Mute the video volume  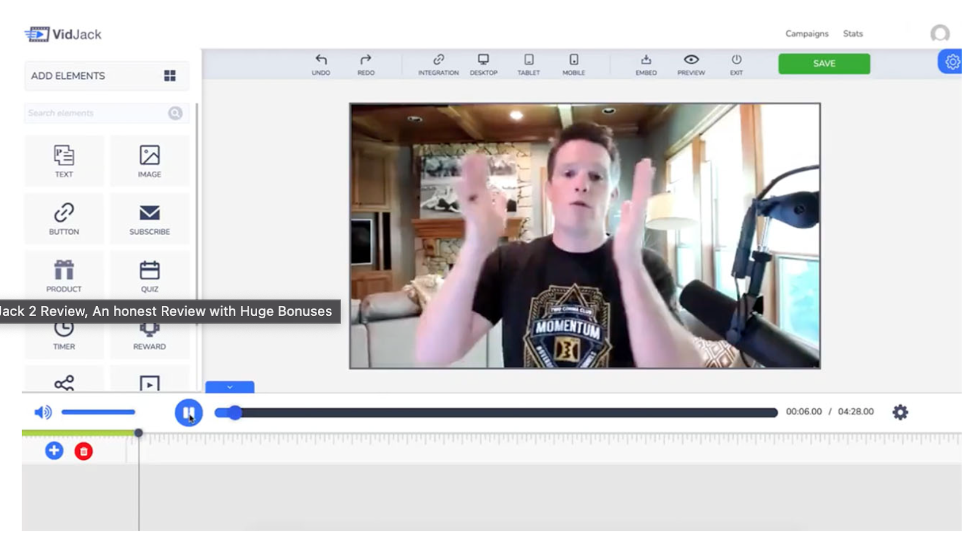point(42,412)
